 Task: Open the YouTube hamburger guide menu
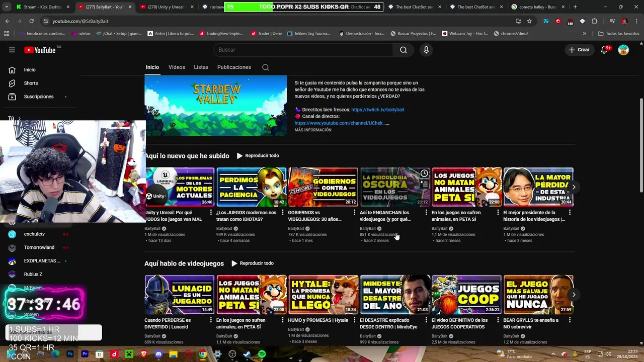pyautogui.click(x=12, y=50)
